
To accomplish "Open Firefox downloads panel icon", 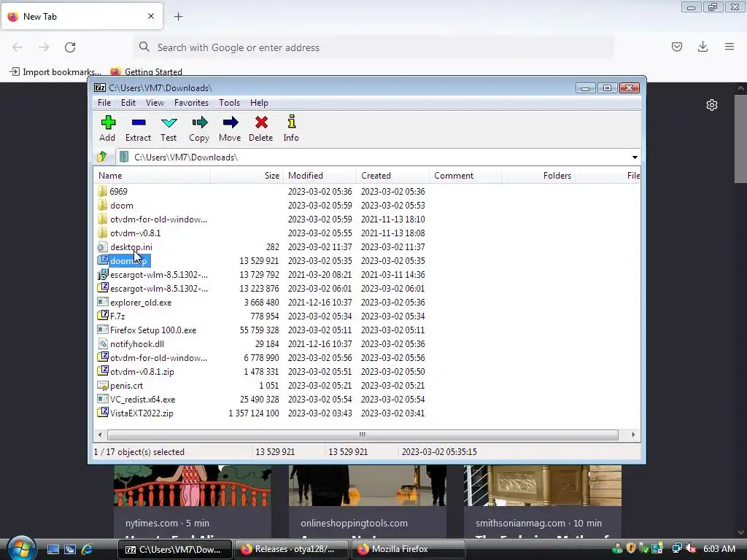I will 703,47.
